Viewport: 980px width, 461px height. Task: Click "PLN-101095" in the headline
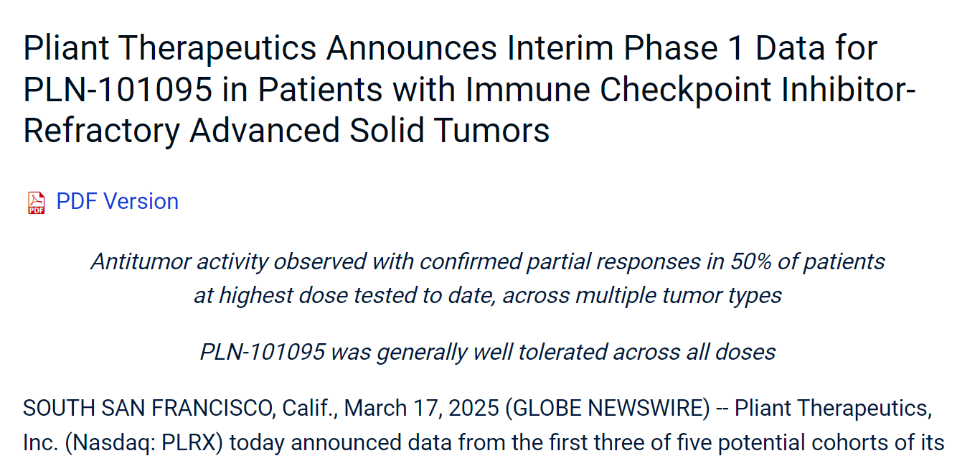pos(118,90)
